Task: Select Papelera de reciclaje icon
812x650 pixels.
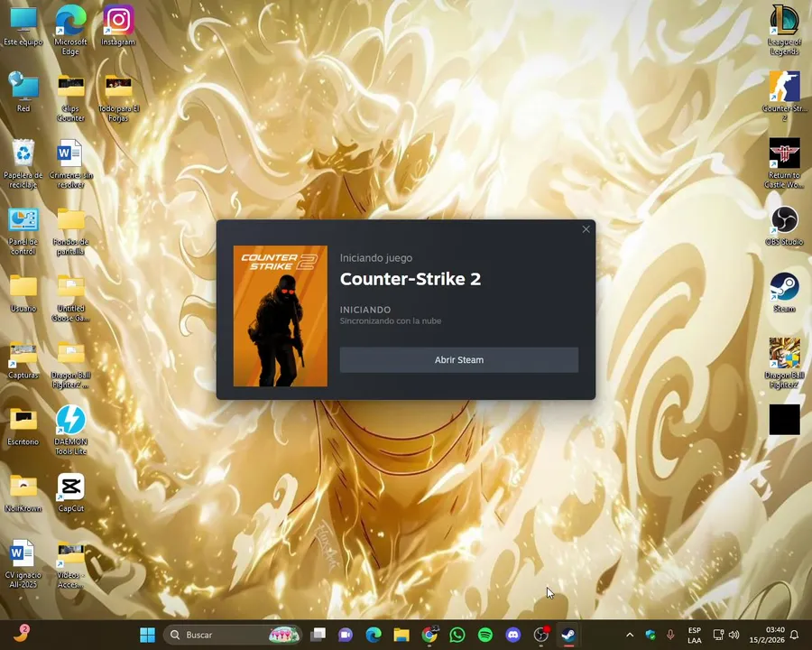Action: tap(23, 163)
